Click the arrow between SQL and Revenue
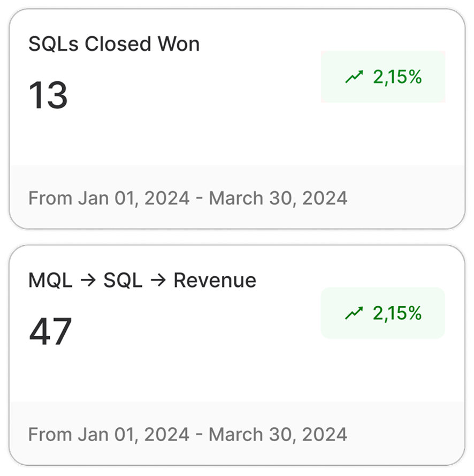Screen dimensions: 474x476 click(x=158, y=281)
